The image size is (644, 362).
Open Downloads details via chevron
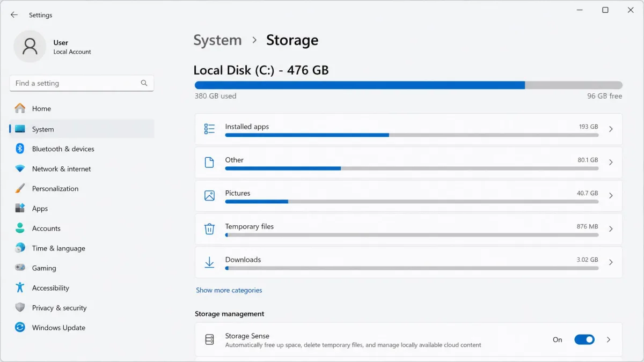pos(611,262)
